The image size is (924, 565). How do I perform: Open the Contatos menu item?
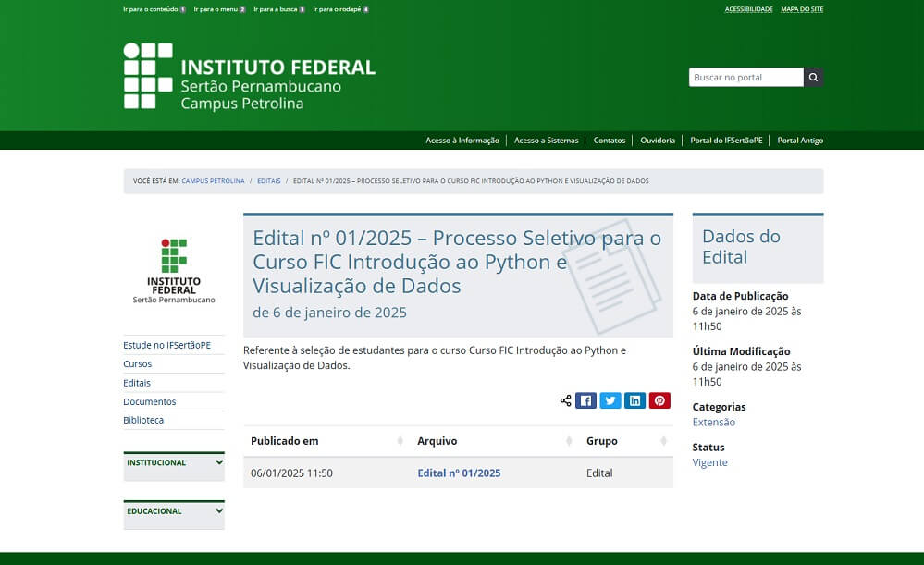click(x=610, y=141)
